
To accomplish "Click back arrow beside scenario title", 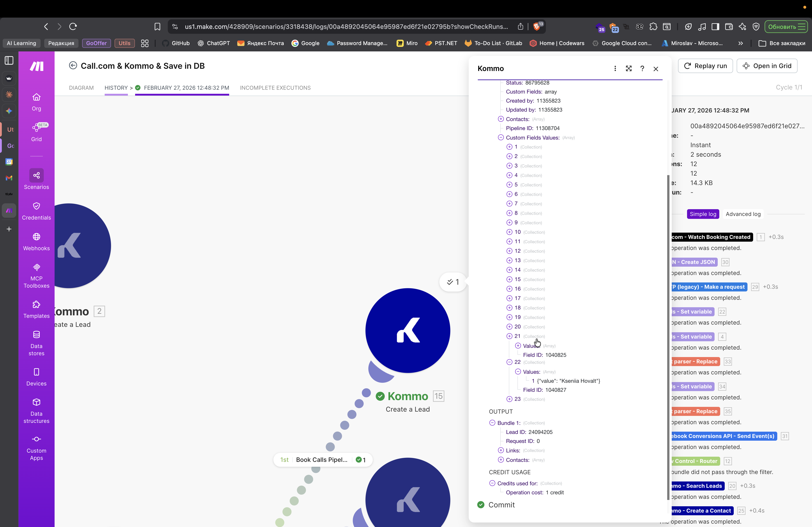I will pyautogui.click(x=73, y=65).
